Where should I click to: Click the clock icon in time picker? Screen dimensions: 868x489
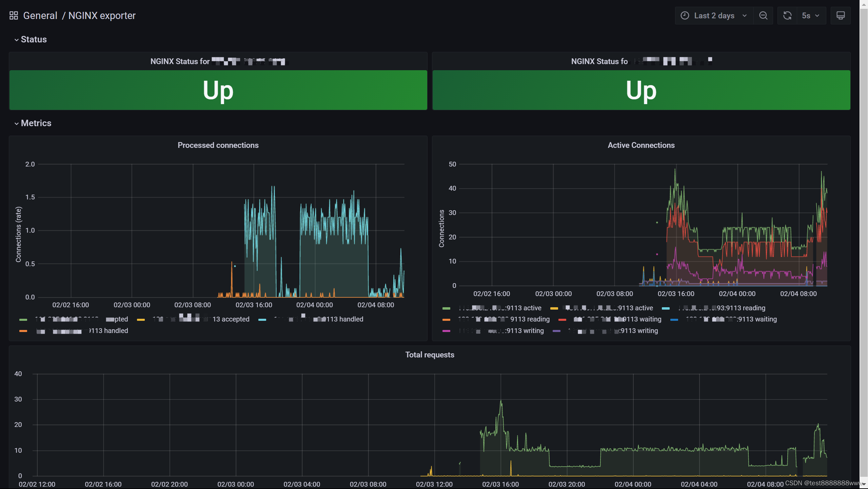click(685, 16)
